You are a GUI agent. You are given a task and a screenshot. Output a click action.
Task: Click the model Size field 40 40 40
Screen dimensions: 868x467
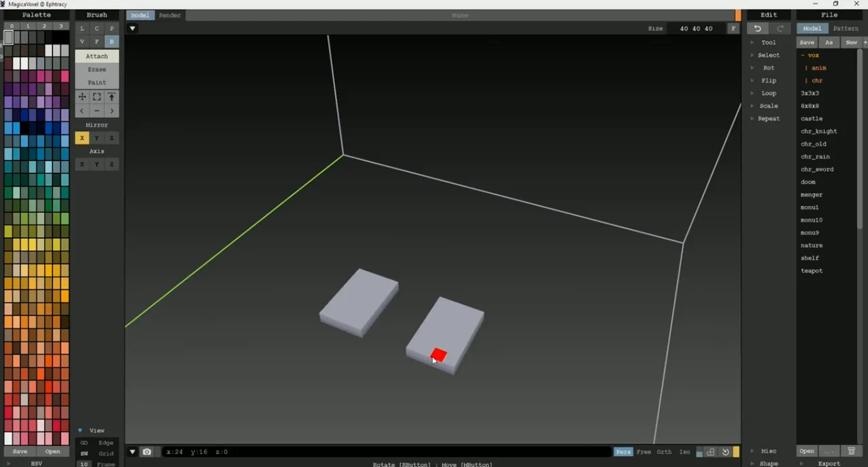tap(696, 28)
